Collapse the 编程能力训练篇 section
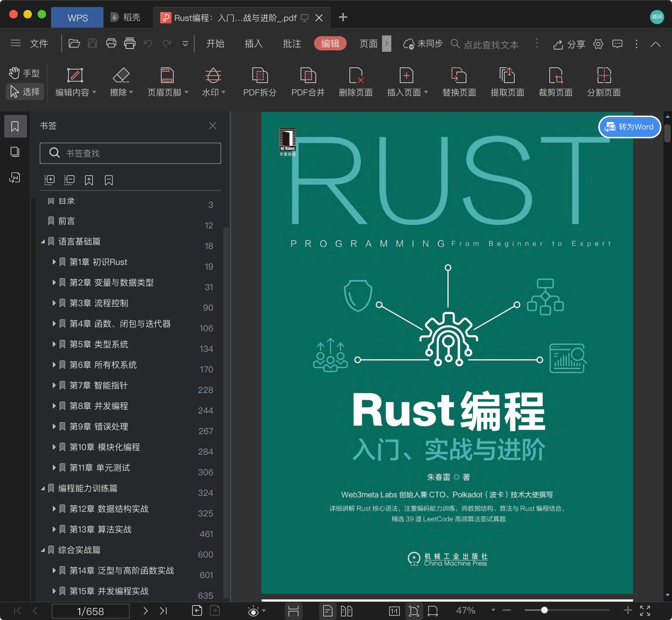Viewport: 672px width, 620px height. (43, 488)
